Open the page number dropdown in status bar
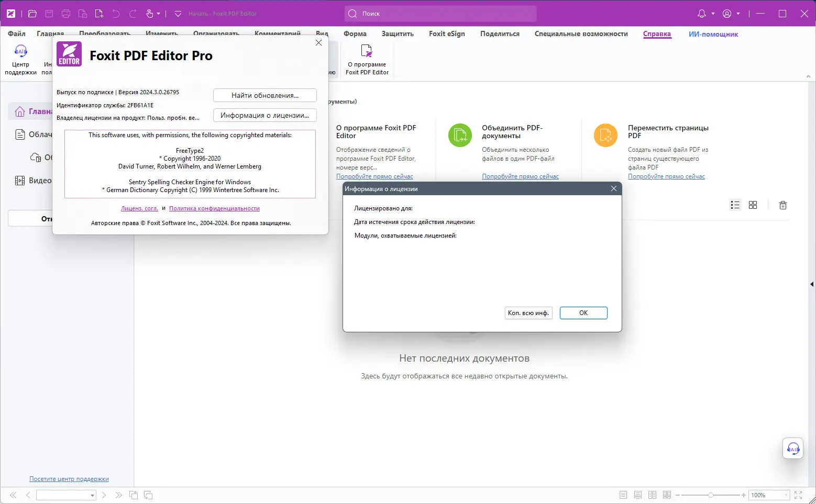Screen dimensions: 816x504 coord(92,495)
